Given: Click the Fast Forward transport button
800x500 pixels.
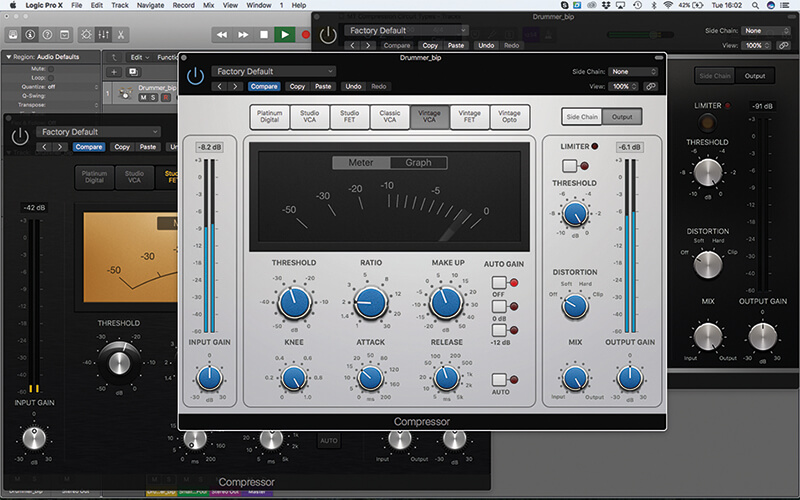Looking at the screenshot, I should coord(243,35).
